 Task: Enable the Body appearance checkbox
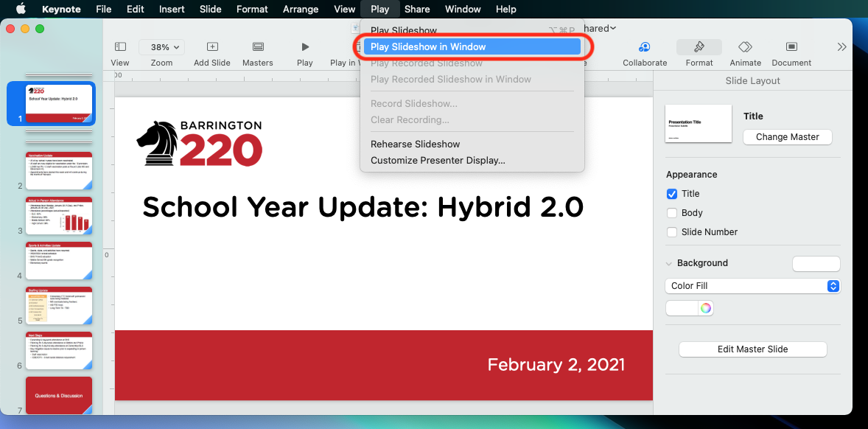pyautogui.click(x=672, y=213)
